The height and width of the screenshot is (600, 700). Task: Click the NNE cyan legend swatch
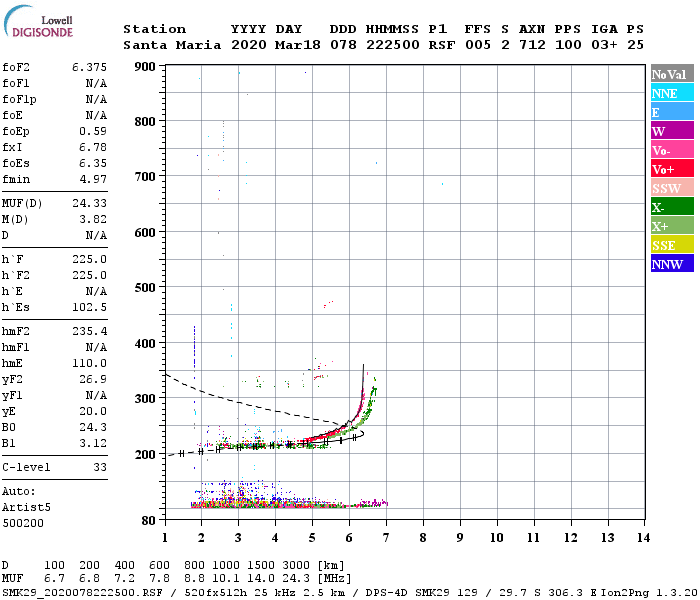point(672,93)
